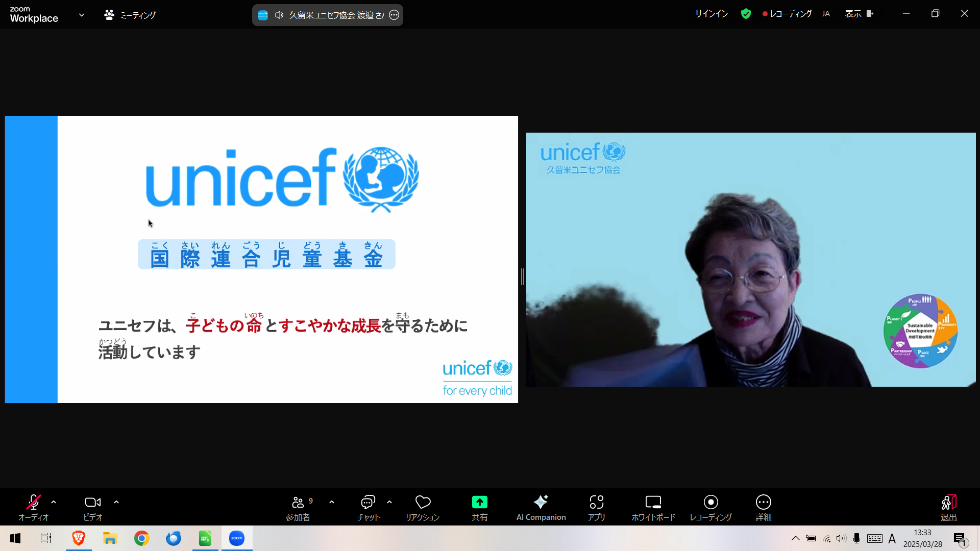This screenshot has height=551, width=980.
Task: Click the ミーティング tab at the top
Action: [x=130, y=15]
